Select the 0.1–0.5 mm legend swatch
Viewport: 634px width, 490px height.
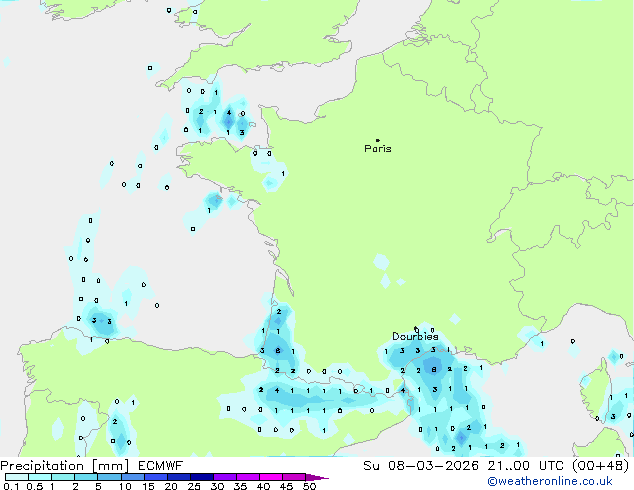click(x=17, y=477)
